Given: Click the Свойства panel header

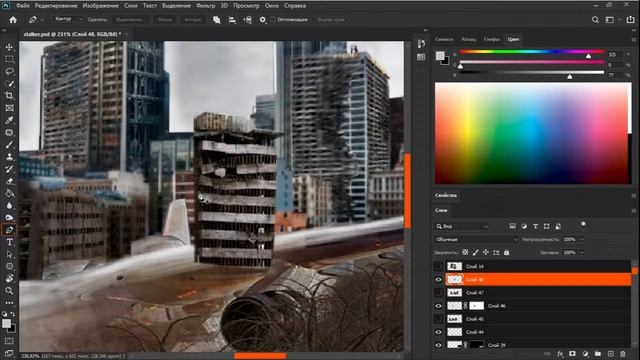Looking at the screenshot, I should tap(446, 196).
